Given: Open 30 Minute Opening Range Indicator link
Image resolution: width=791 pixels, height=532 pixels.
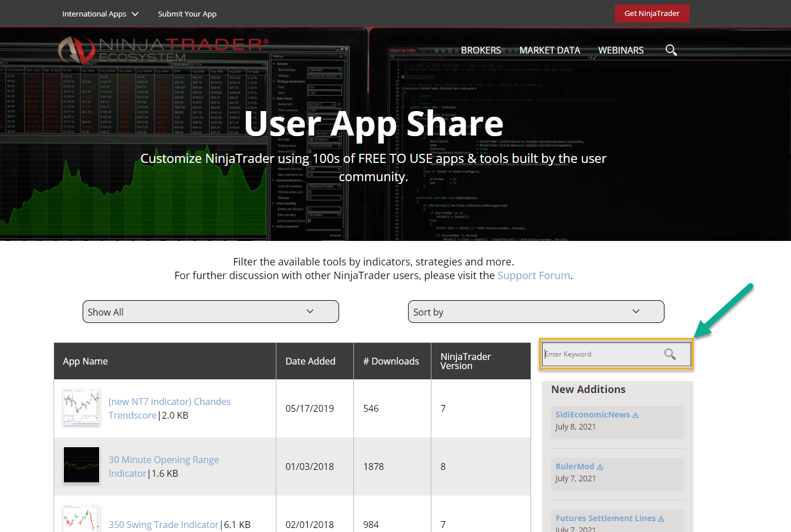Looking at the screenshot, I should (x=164, y=466).
